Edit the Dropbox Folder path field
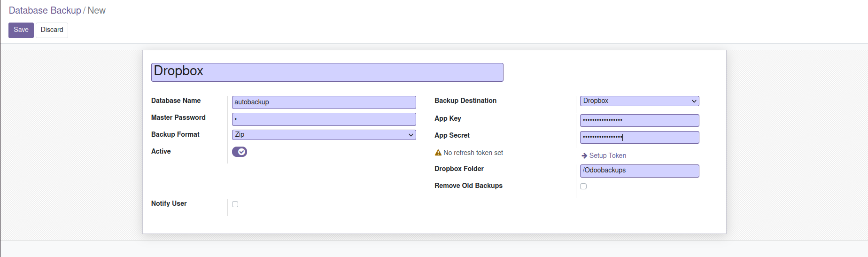This screenshot has width=868, height=257. point(639,171)
